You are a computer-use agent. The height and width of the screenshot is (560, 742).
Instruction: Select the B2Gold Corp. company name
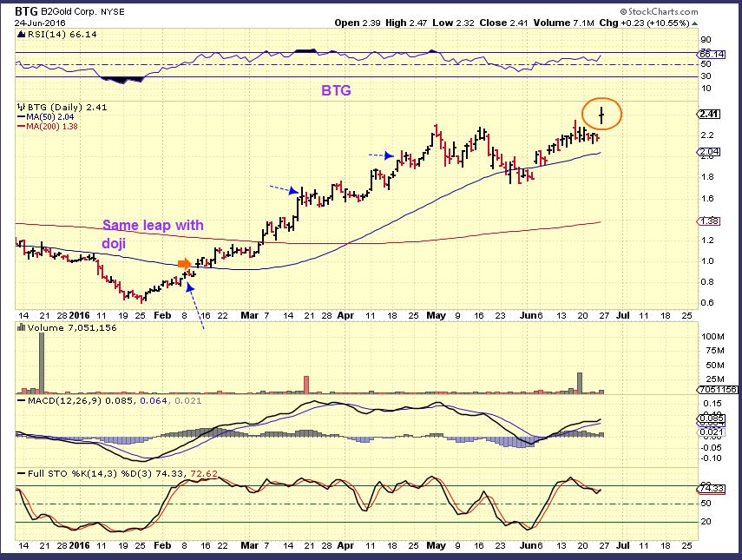(69, 12)
